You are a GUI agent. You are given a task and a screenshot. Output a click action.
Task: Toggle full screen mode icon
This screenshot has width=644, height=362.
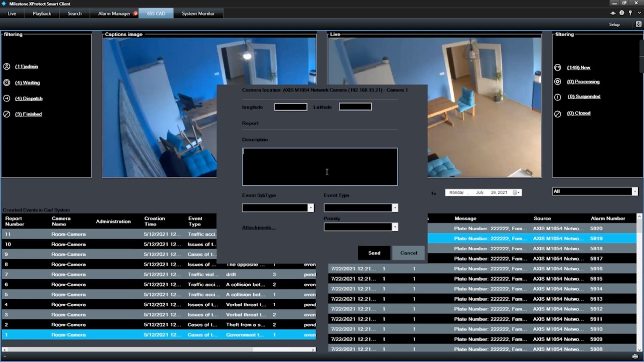(x=638, y=24)
